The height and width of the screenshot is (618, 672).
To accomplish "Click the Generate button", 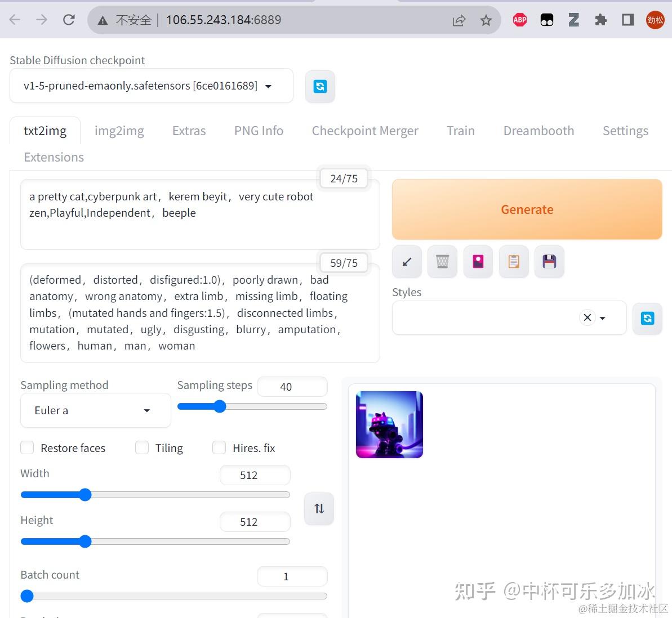I will tap(526, 209).
